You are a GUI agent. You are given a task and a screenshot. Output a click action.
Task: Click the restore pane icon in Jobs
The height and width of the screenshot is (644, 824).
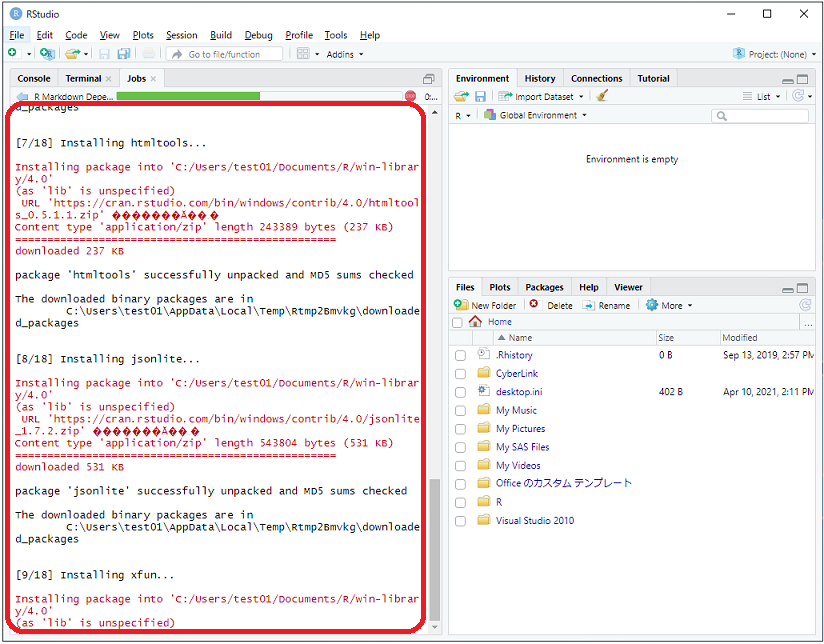click(428, 79)
